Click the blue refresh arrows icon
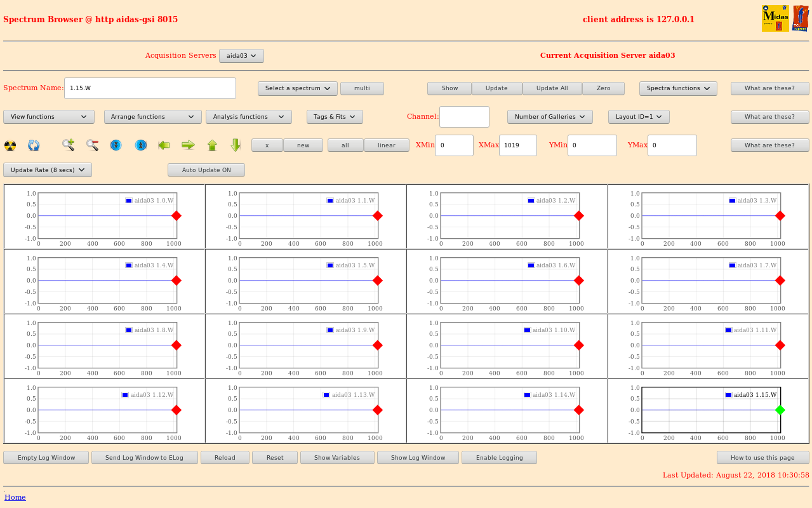Screen dimensions: 812x508 (x=34, y=145)
